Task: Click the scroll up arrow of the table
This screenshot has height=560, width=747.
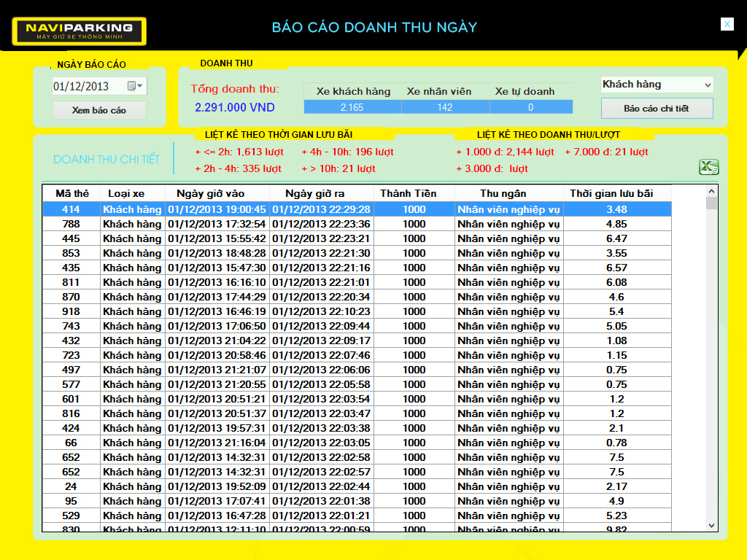Action: point(711,191)
